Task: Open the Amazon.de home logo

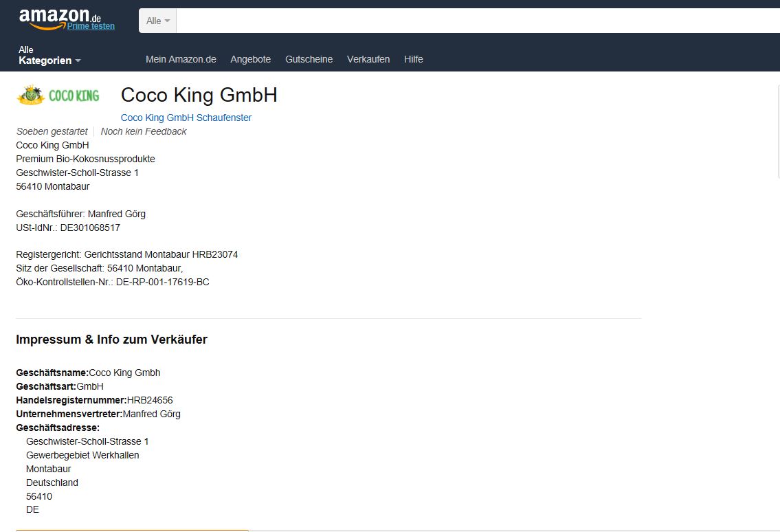Action: pos(60,19)
